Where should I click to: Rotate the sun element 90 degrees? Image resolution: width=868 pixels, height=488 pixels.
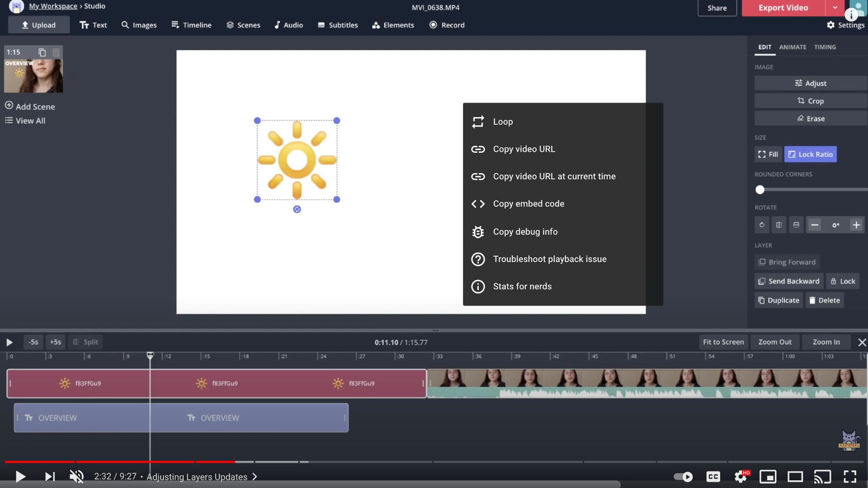(762, 225)
